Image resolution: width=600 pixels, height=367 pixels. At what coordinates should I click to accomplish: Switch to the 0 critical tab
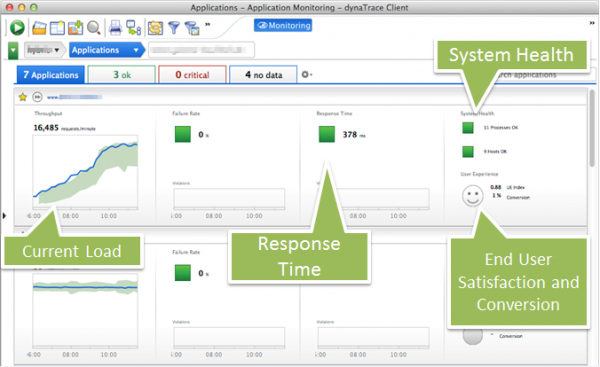click(192, 75)
